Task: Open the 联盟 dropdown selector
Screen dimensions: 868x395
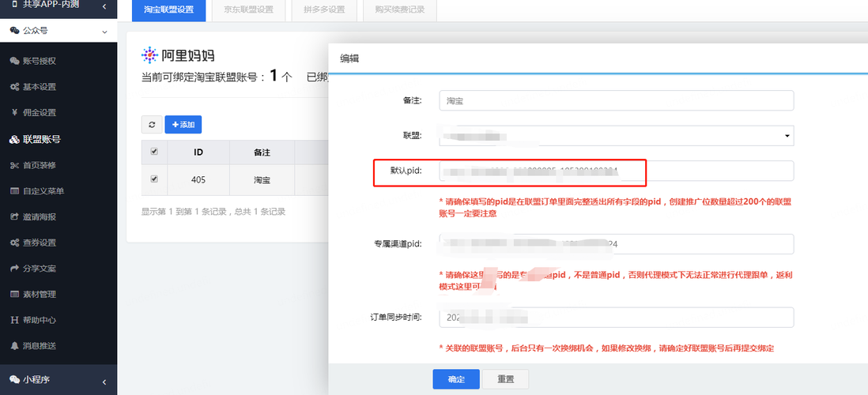Action: 617,136
